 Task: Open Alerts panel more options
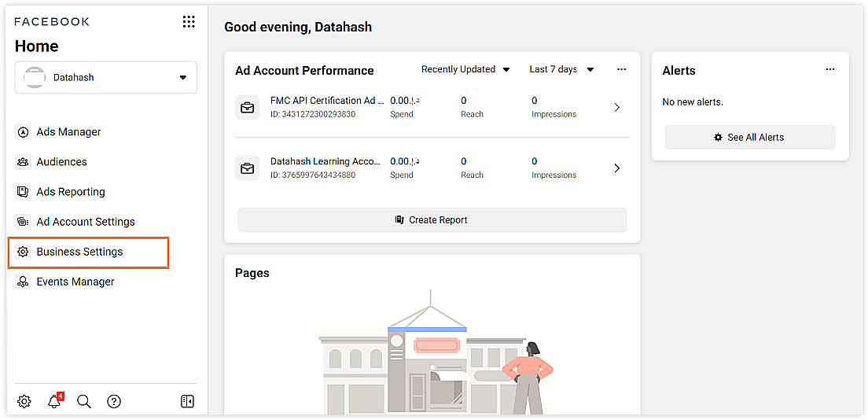click(x=829, y=69)
